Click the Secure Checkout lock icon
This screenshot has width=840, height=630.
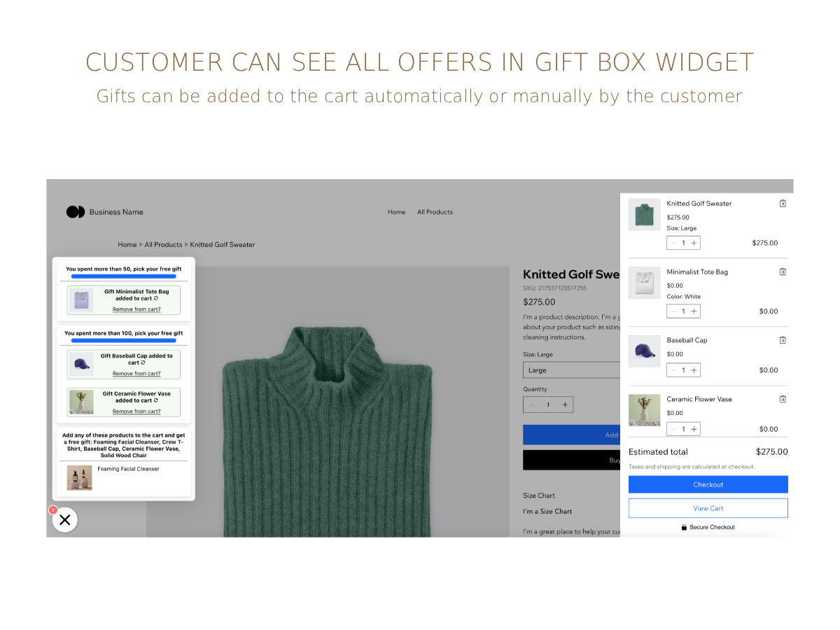pyautogui.click(x=684, y=527)
